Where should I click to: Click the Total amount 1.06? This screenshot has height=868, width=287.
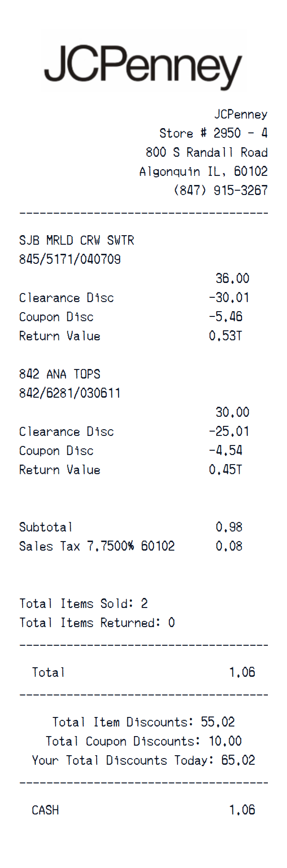pyautogui.click(x=242, y=672)
